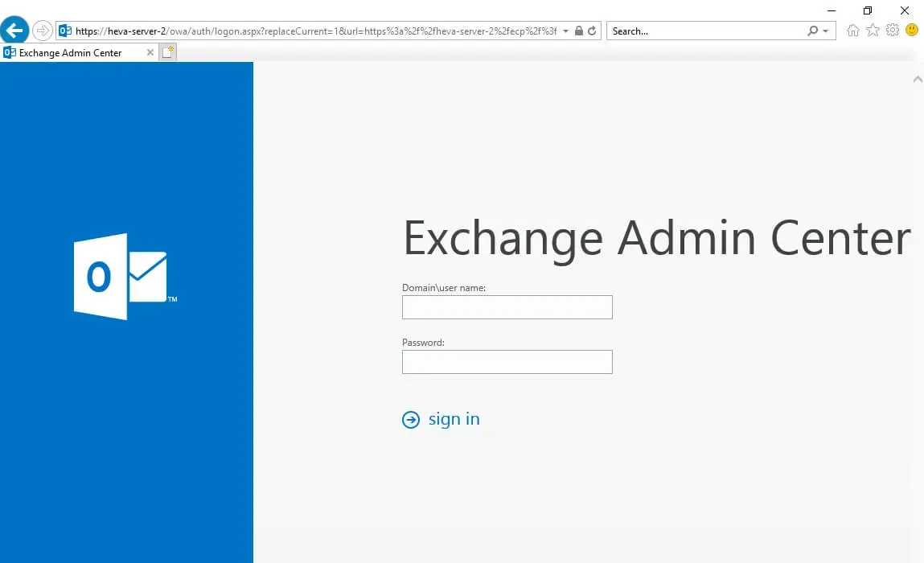
Task: Click the security lock icon
Action: [579, 31]
